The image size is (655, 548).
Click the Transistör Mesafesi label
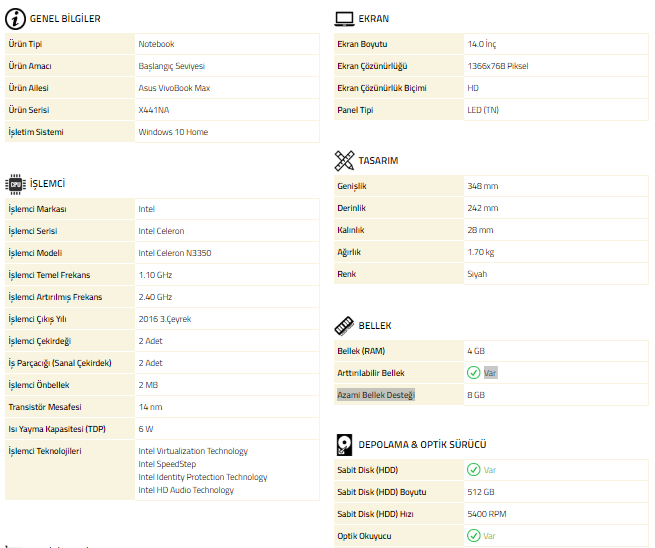(45, 407)
